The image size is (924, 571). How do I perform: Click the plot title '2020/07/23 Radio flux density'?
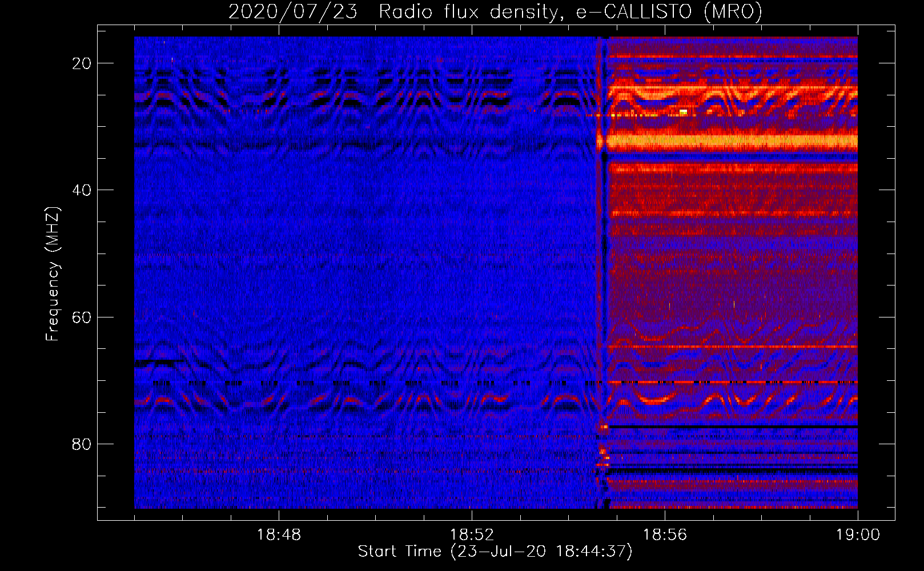pyautogui.click(x=495, y=11)
